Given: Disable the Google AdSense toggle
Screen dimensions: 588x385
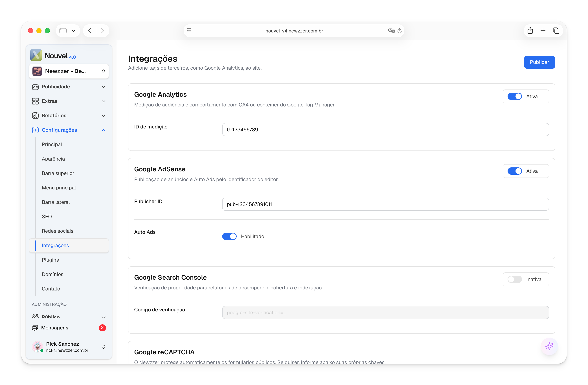Looking at the screenshot, I should pos(515,171).
